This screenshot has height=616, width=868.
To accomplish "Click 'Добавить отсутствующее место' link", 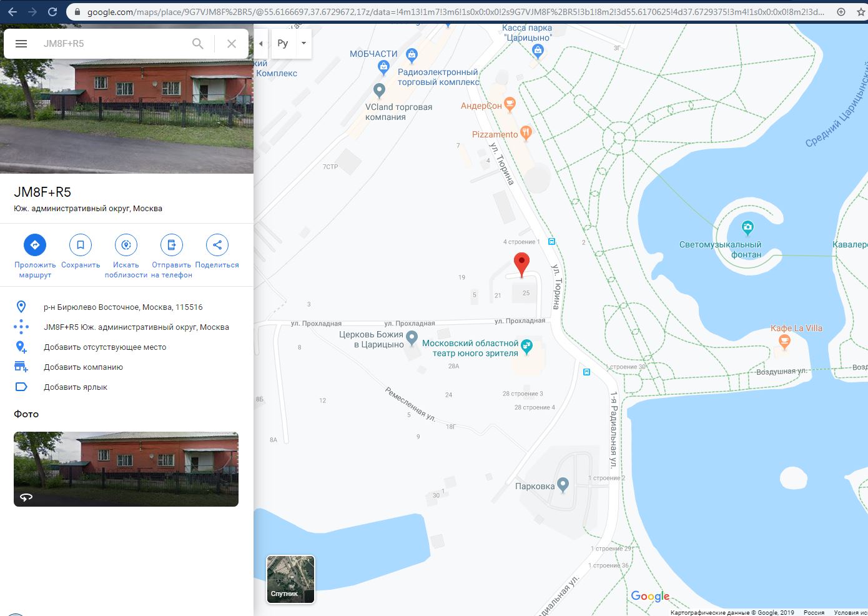I will (105, 347).
